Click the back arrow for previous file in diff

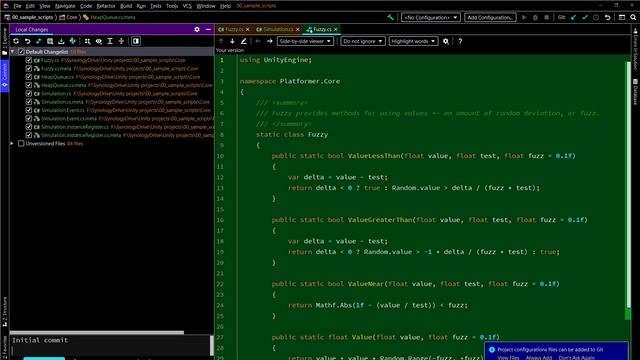(258, 41)
